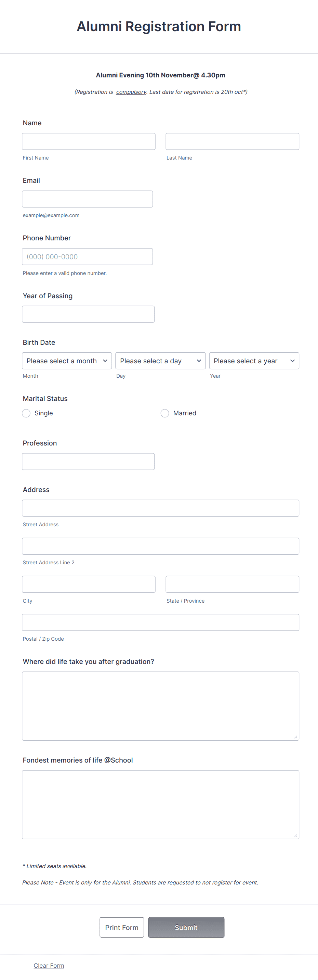
Task: Select the Single marital status option
Action: 26,413
